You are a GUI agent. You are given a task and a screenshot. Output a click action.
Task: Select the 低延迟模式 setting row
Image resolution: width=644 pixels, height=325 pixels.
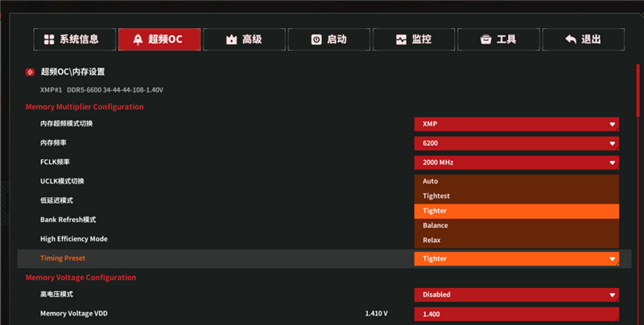tap(56, 200)
